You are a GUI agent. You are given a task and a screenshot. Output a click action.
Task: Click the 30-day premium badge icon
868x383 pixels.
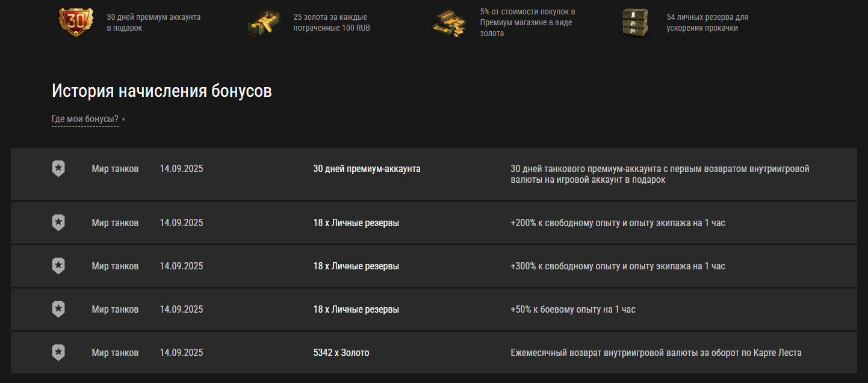76,22
